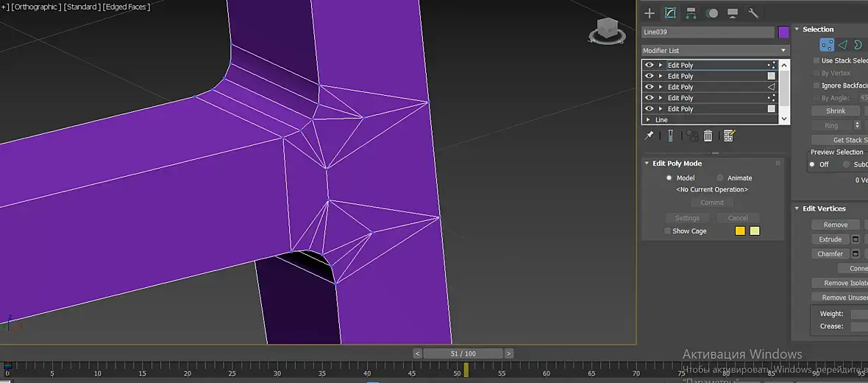Screen dimensions: 868x383
Task: Select the Model radio button
Action: tap(669, 178)
